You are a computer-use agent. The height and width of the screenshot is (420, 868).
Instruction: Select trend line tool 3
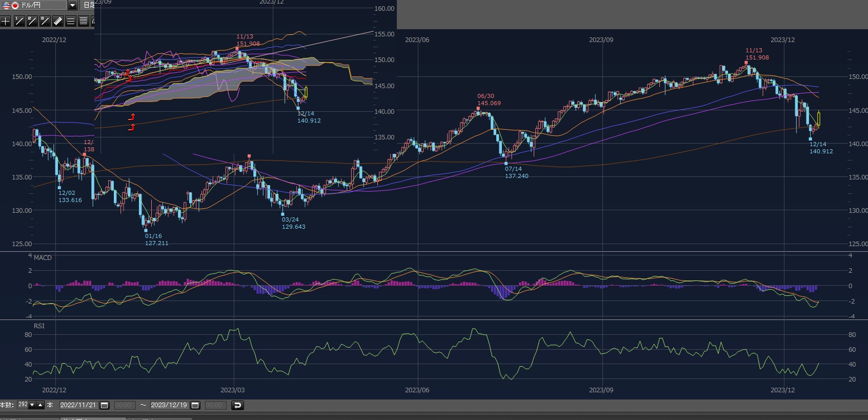[45, 21]
